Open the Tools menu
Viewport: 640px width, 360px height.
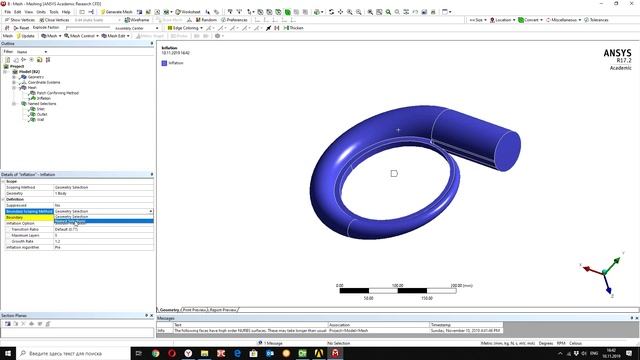click(x=54, y=12)
